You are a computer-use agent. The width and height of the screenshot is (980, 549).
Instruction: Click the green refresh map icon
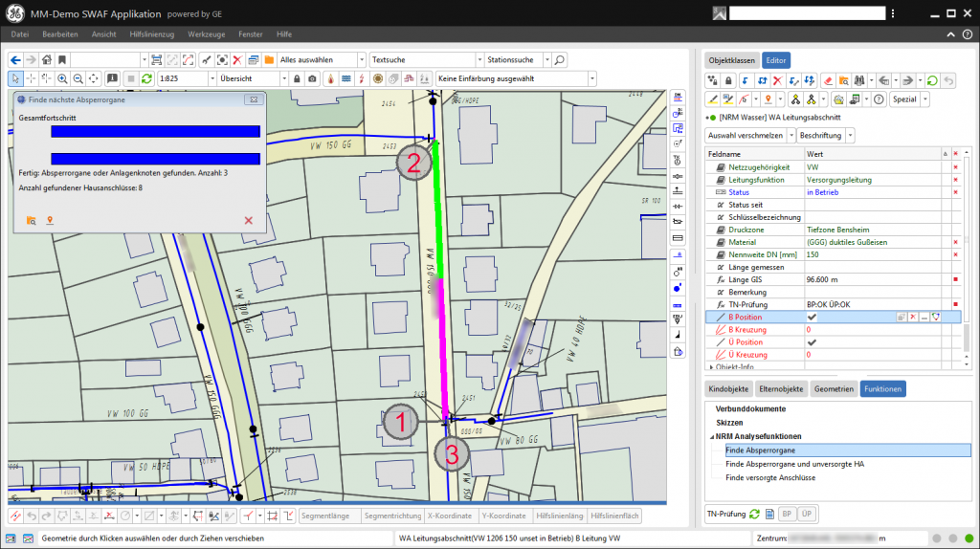pyautogui.click(x=146, y=78)
